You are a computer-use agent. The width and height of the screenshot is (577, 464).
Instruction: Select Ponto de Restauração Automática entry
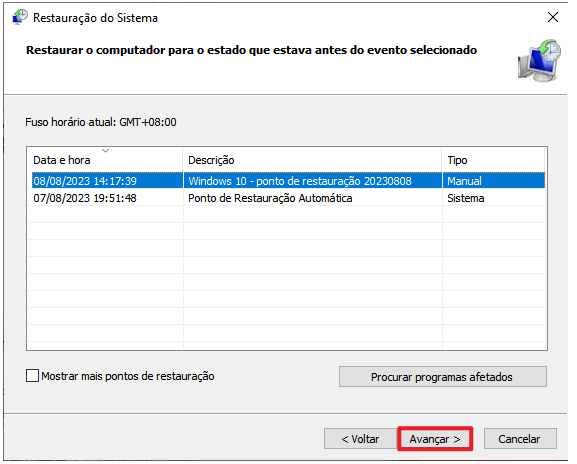[x=270, y=198]
